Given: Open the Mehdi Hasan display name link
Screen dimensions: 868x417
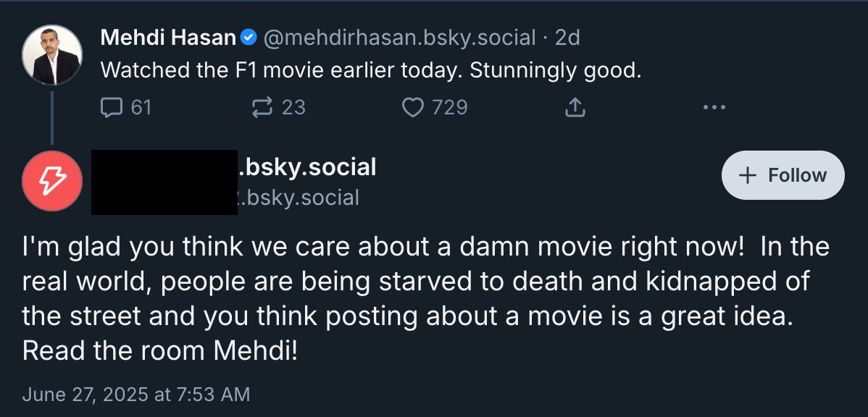Looking at the screenshot, I should [x=167, y=37].
